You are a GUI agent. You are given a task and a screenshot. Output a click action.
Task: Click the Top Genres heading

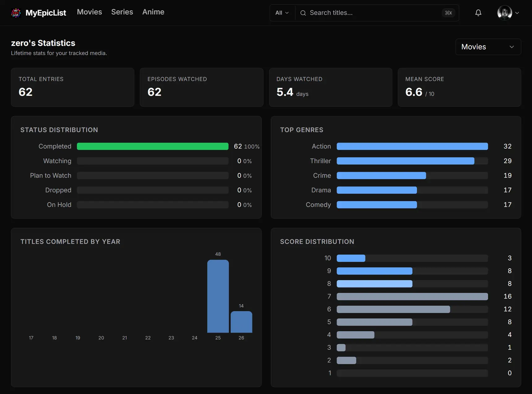302,130
